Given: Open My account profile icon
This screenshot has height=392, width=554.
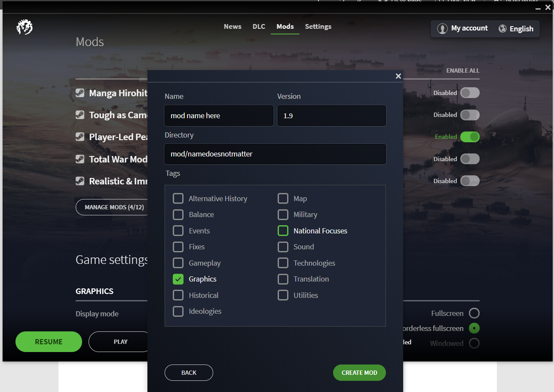Looking at the screenshot, I should pos(442,29).
